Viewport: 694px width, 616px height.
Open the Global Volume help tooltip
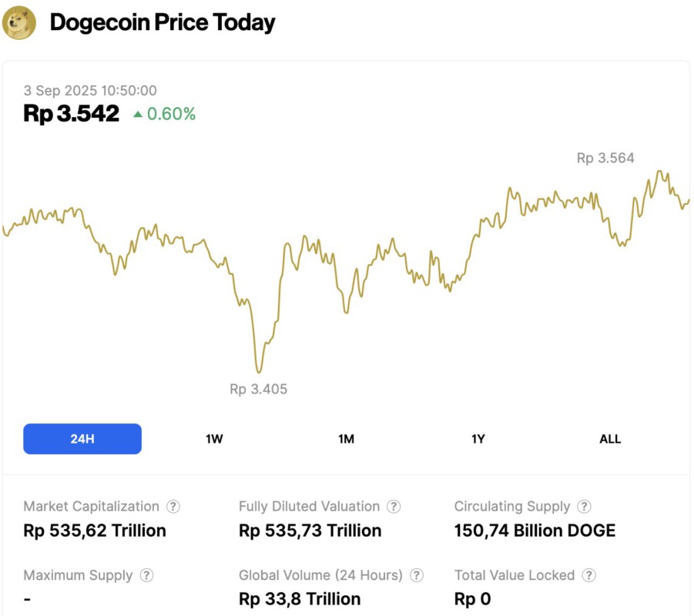[x=416, y=575]
